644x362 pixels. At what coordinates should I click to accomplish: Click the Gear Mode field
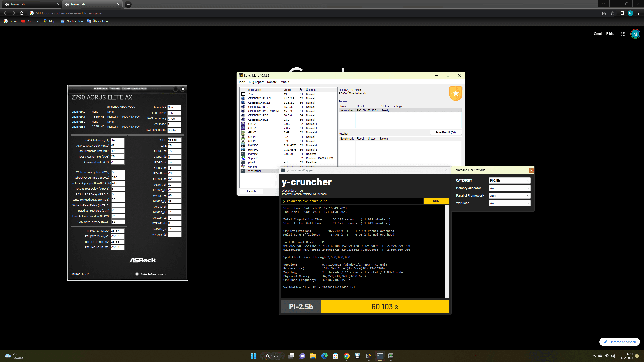(x=174, y=124)
